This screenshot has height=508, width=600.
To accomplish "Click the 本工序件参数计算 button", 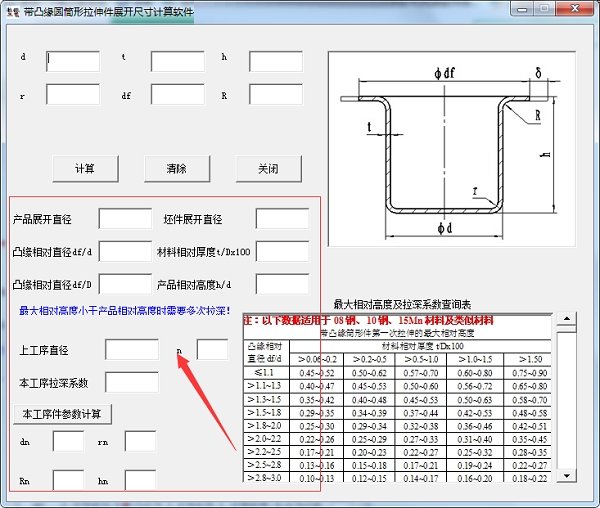I will (62, 413).
